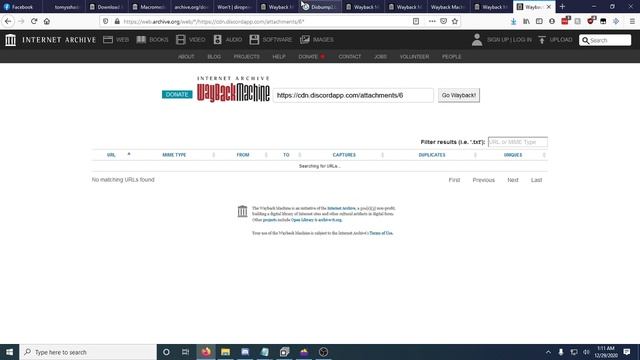Save the page to Pocket
This screenshot has width=640, height=360.
pyautogui.click(x=444, y=21)
